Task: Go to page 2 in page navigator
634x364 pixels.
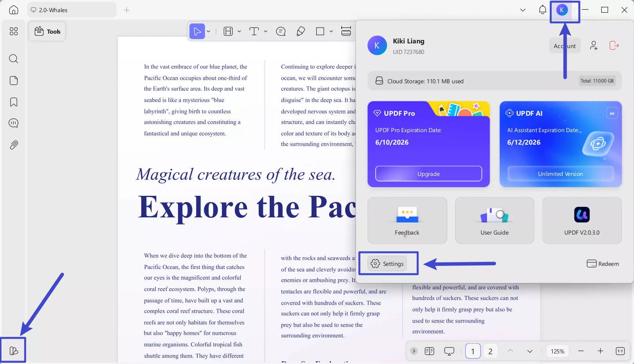Action: 490,351
